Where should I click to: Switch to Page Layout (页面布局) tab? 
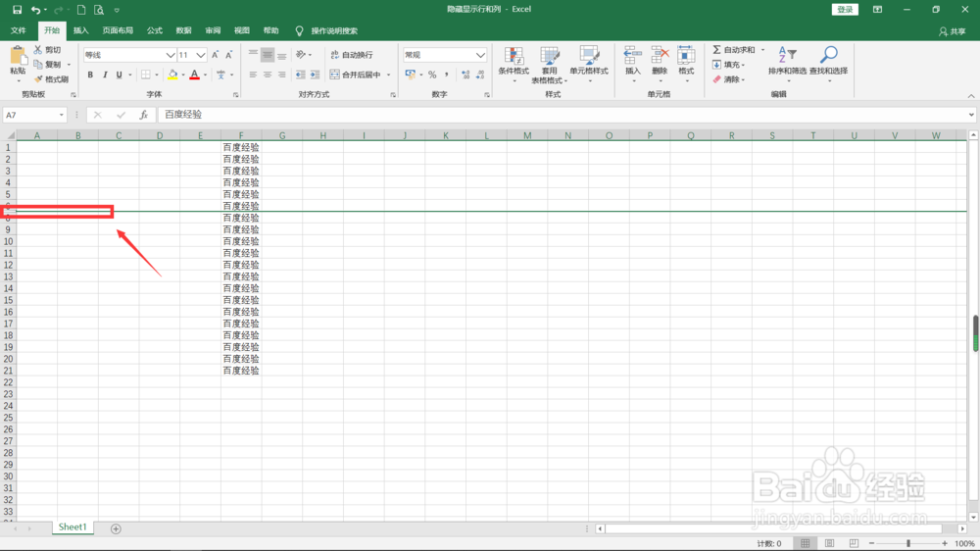coord(118,30)
